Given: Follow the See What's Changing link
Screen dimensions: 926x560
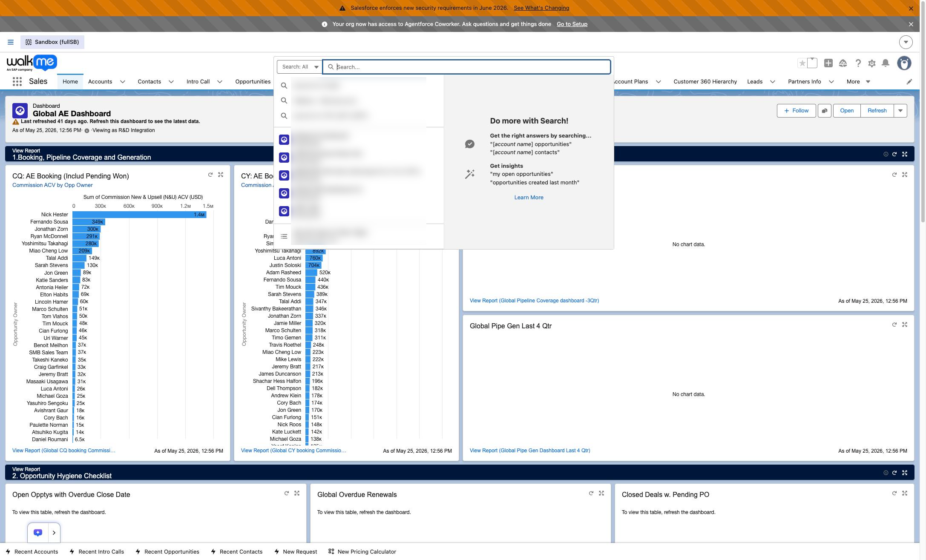Looking at the screenshot, I should point(541,8).
